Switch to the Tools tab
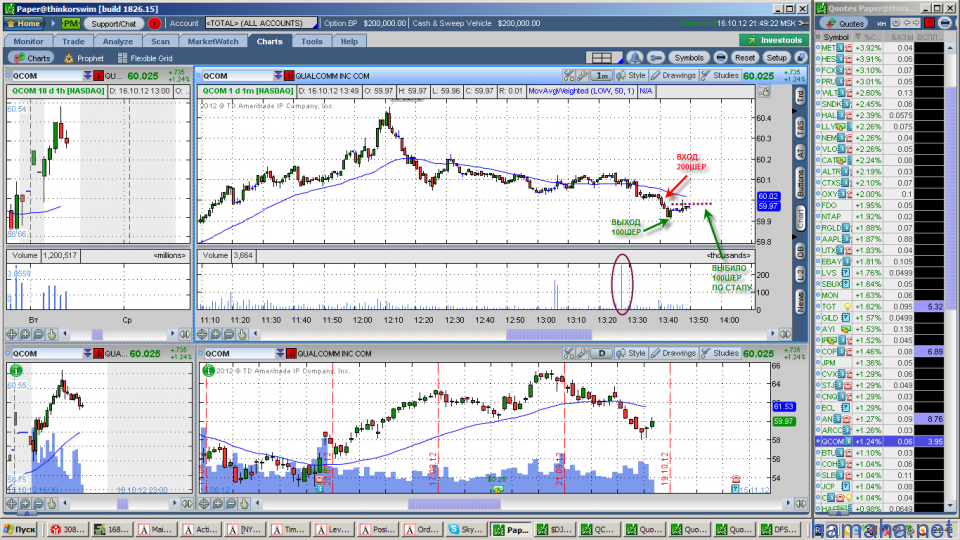Screen dimensions: 960x540 coord(312,41)
